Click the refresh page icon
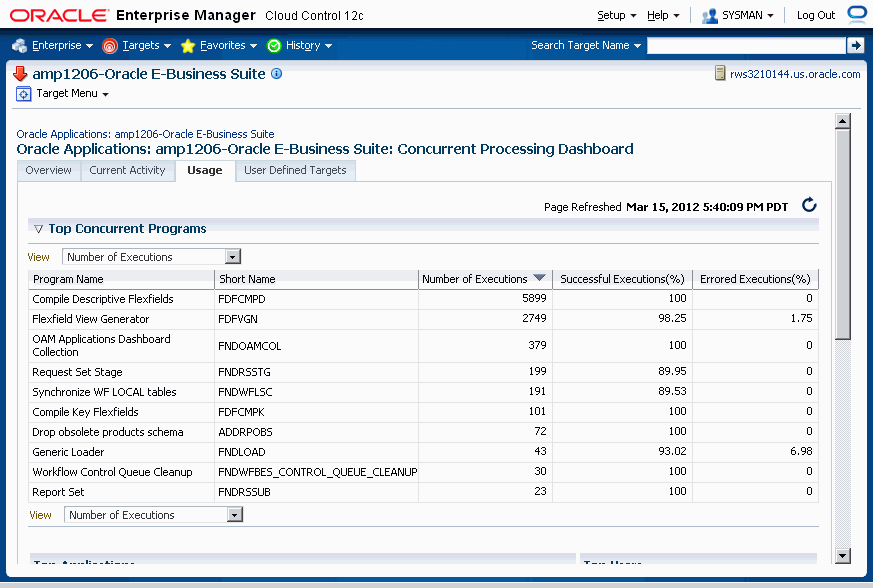 [x=809, y=205]
